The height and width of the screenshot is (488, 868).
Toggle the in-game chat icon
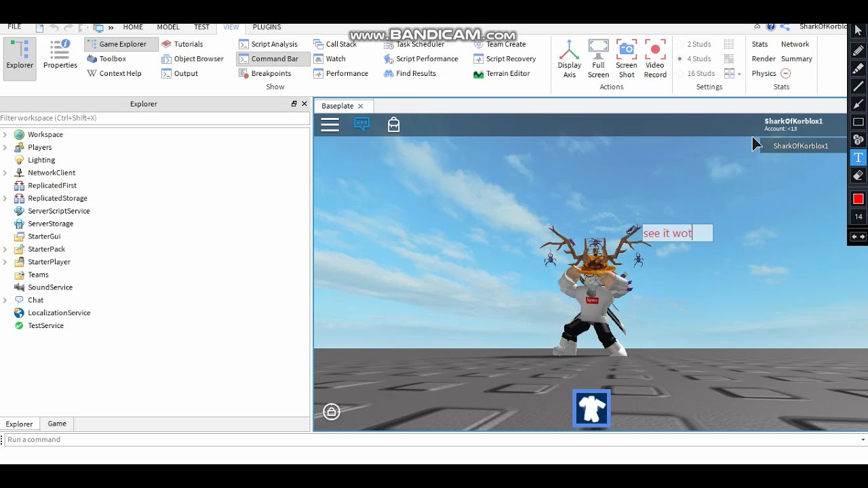click(362, 125)
